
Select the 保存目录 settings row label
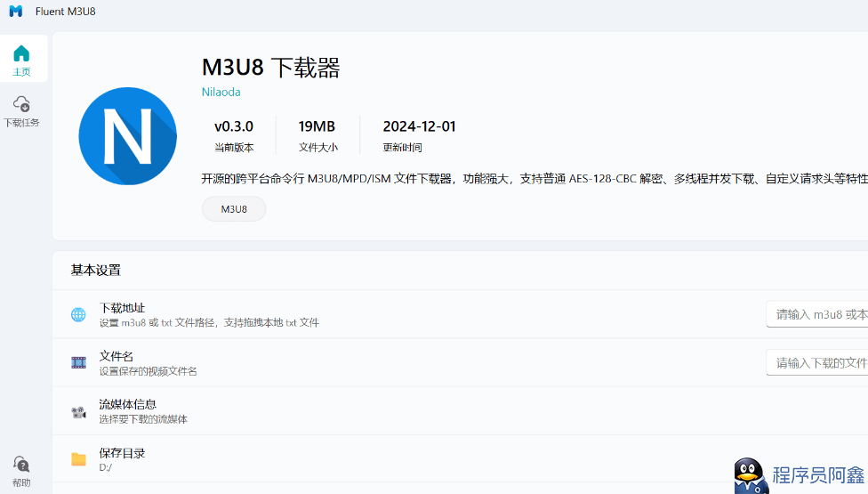click(x=123, y=453)
